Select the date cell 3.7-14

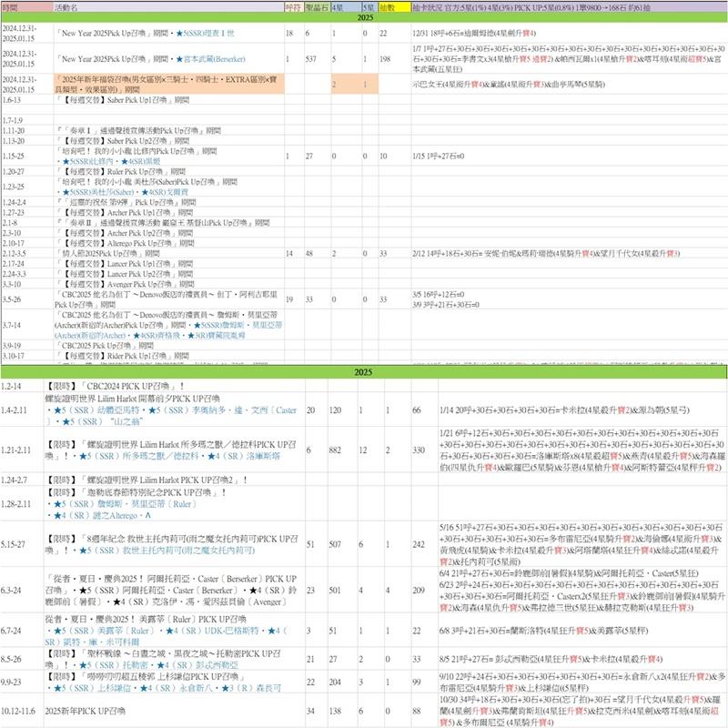pyautogui.click(x=27, y=325)
